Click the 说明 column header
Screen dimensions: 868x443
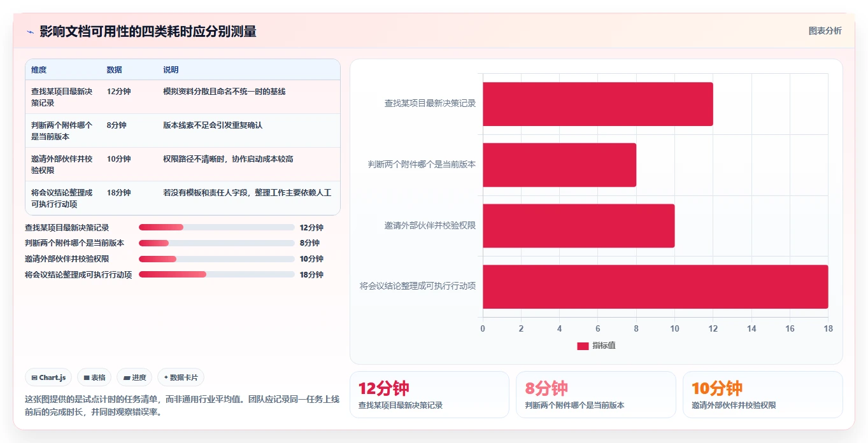click(171, 70)
